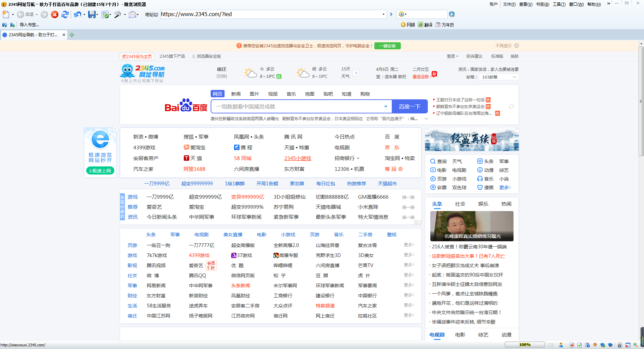Viewport: 644px width, 349px height.
Task: Switch to the 电影 tab in the bottom video section
Action: coord(460,335)
